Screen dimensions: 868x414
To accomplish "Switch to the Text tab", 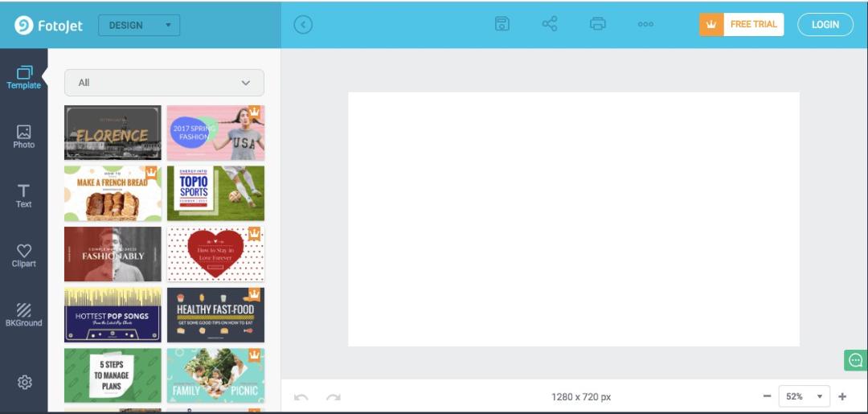I will pos(24,196).
